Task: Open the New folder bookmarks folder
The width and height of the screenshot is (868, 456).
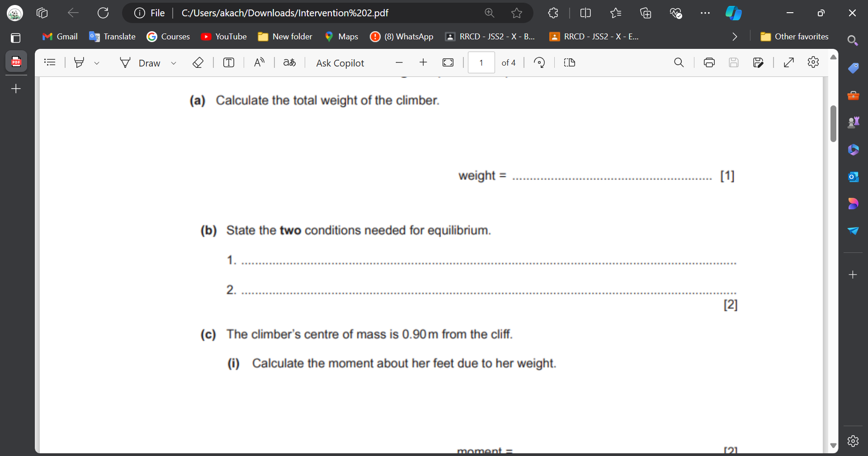Action: pyautogui.click(x=285, y=37)
